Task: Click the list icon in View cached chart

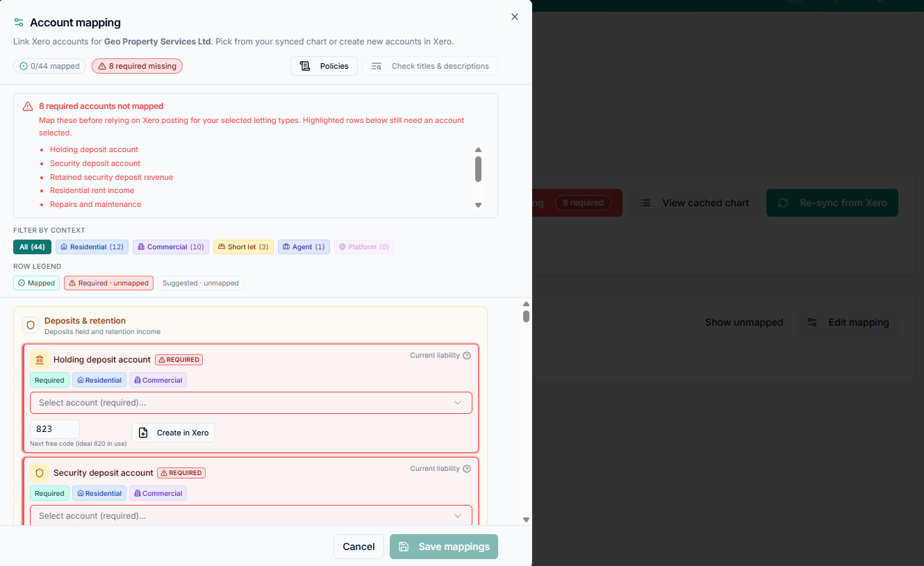Action: coord(645,203)
